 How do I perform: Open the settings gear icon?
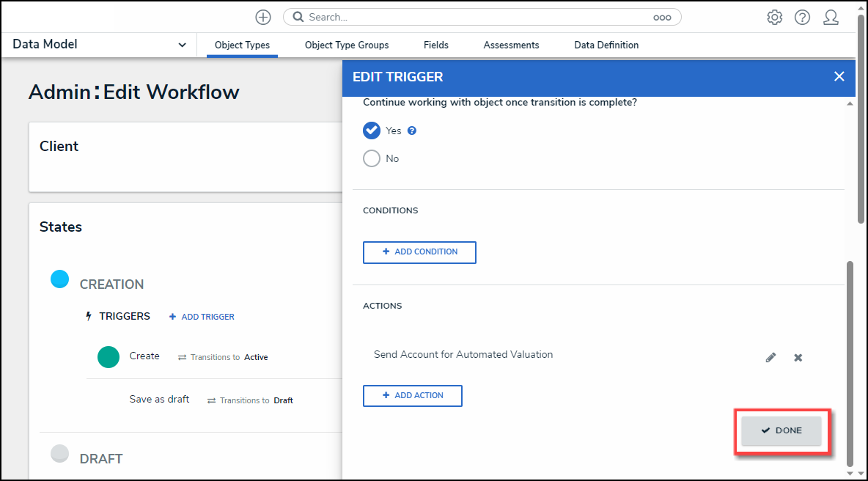774,17
